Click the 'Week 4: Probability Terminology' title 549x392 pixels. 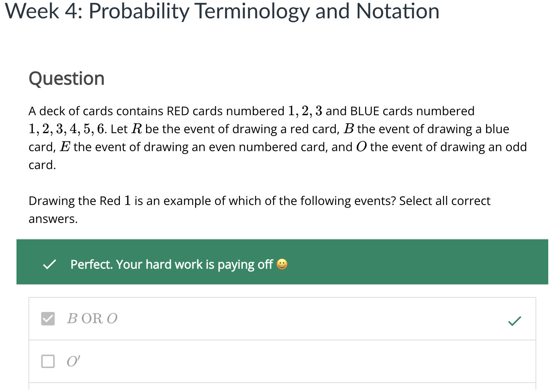(x=222, y=11)
